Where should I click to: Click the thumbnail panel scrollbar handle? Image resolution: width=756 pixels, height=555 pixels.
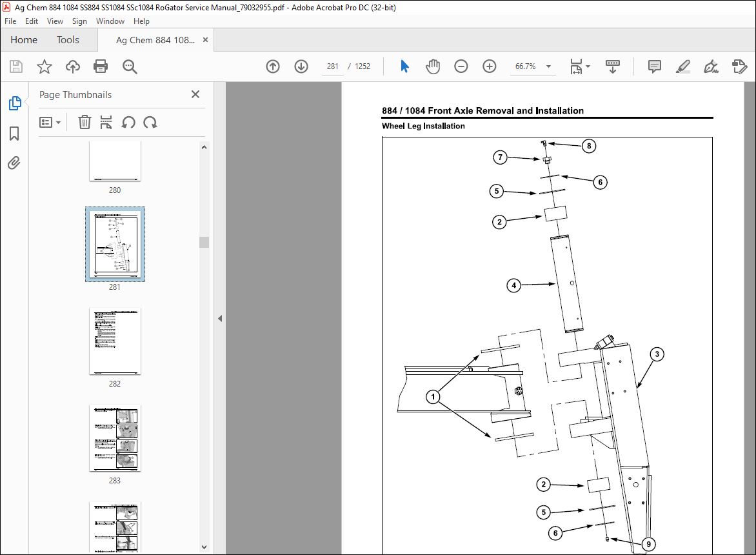tap(204, 242)
